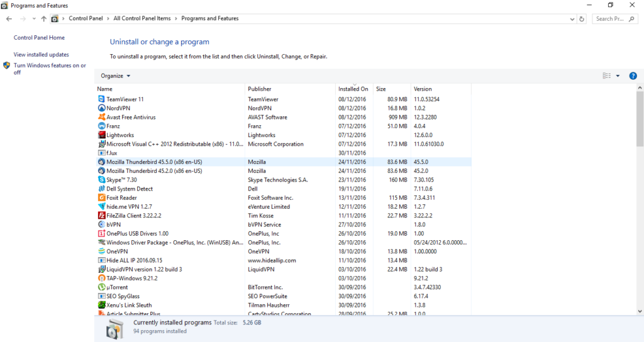Screen dimensions: 644x342
Task: Click the TeamViewer 11 program icon
Action: (101, 99)
